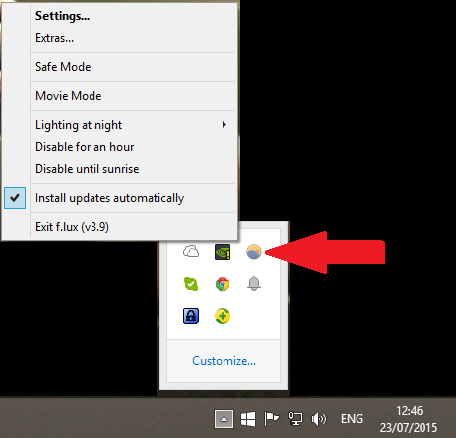Open the green checkmark tray icon
Viewport: 456px width, 438px height.
(x=191, y=284)
